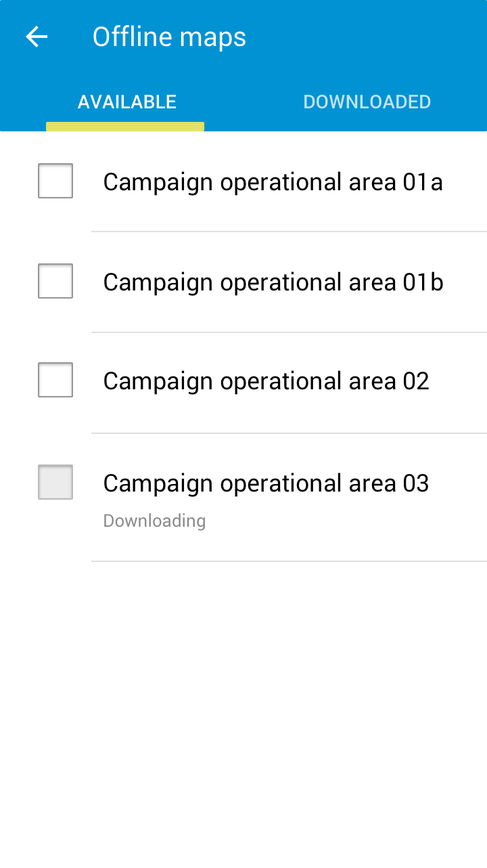Enable the Campaign operational area 01b checkbox

55,280
